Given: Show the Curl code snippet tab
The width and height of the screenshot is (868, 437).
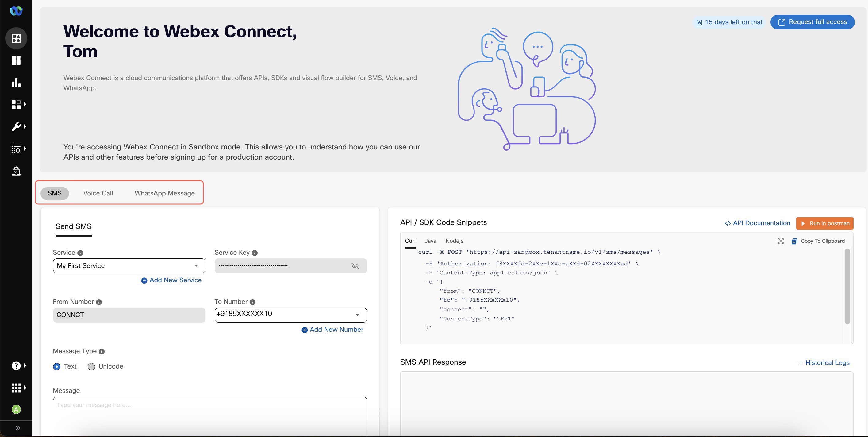Looking at the screenshot, I should point(410,241).
